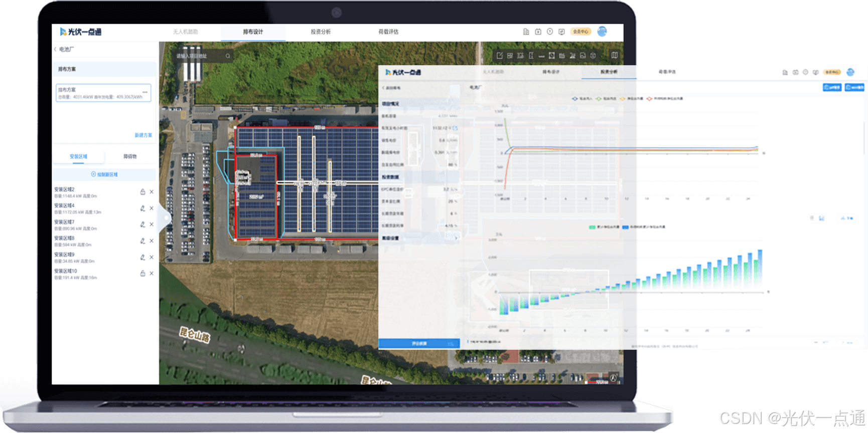Click the 绘制新区域 button
The width and height of the screenshot is (868, 433).
click(x=104, y=174)
